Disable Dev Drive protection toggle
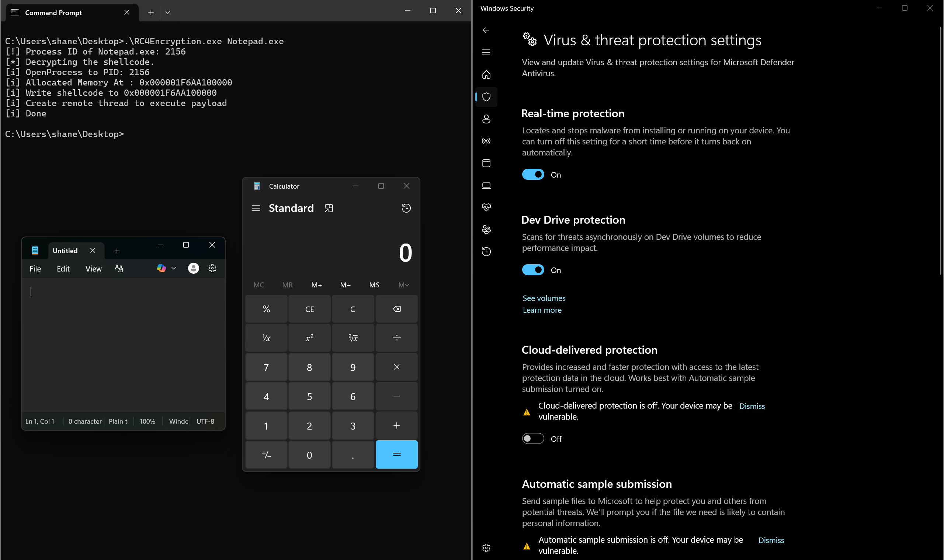Viewport: 944px width, 560px height. pos(533,270)
